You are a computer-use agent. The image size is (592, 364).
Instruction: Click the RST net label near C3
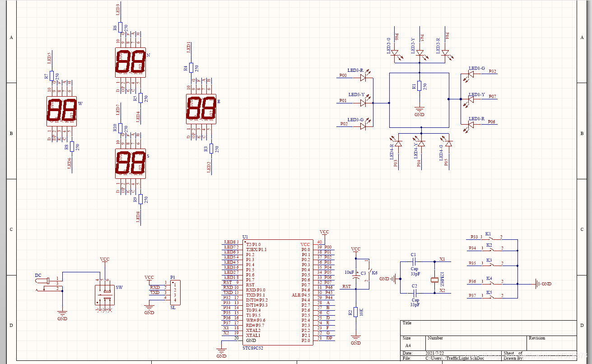point(346,286)
